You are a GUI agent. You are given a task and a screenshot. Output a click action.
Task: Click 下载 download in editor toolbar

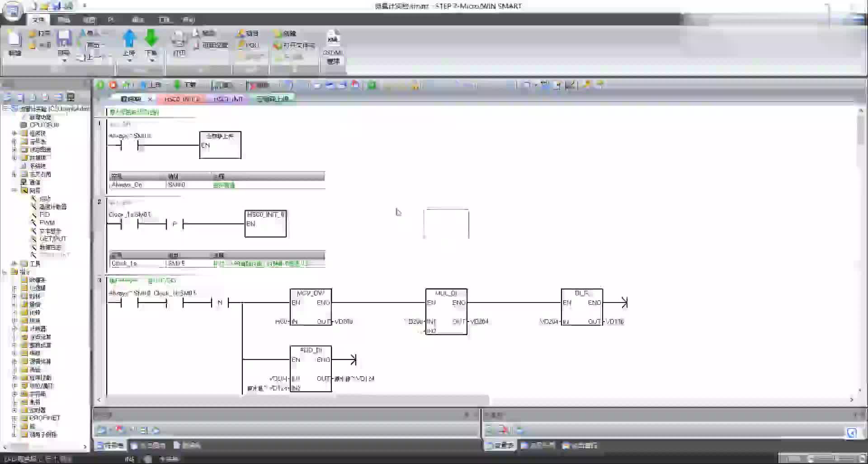[185, 85]
